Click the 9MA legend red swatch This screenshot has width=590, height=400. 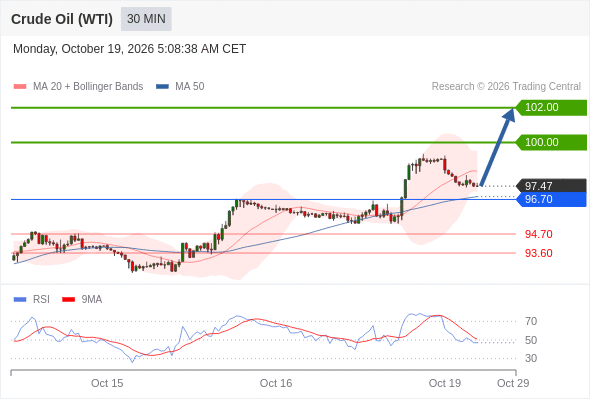point(68,300)
